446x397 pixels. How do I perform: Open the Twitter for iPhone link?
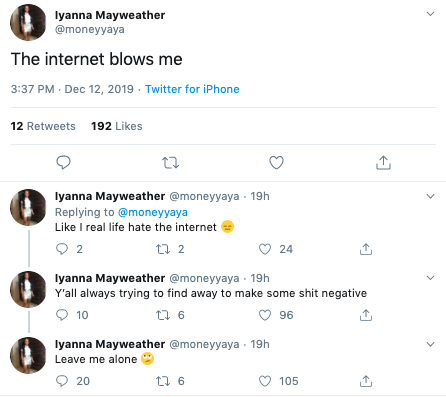point(192,89)
